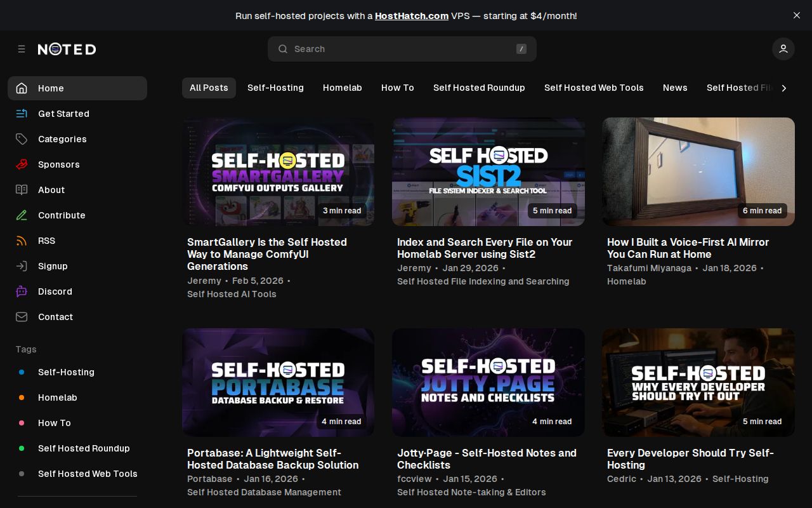Click the Signup sidebar item

click(x=53, y=266)
